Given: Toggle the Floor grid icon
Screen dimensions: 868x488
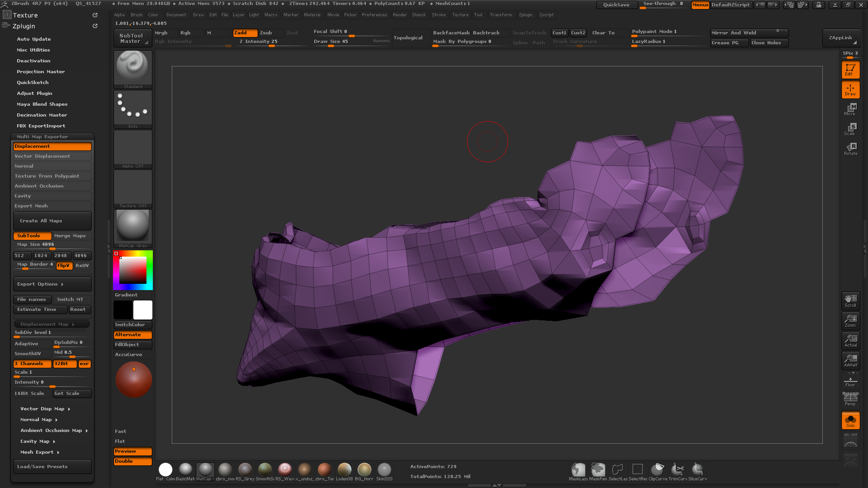Looking at the screenshot, I should click(x=850, y=380).
